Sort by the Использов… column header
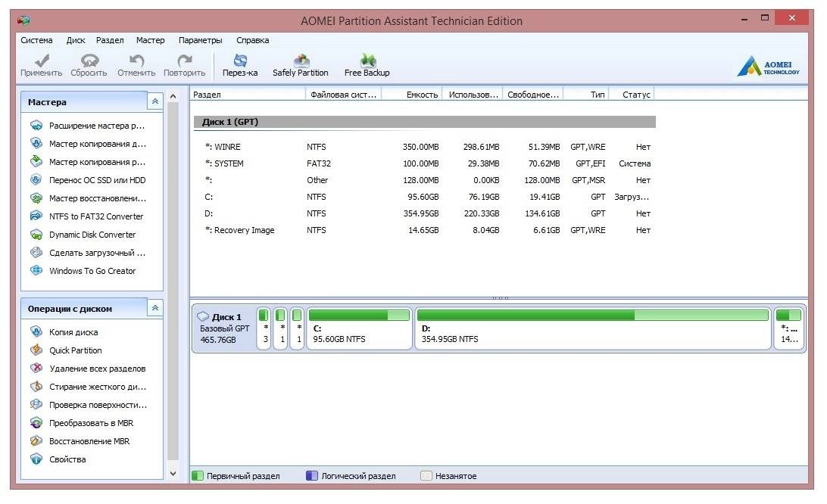The height and width of the screenshot is (504, 827). click(473, 95)
